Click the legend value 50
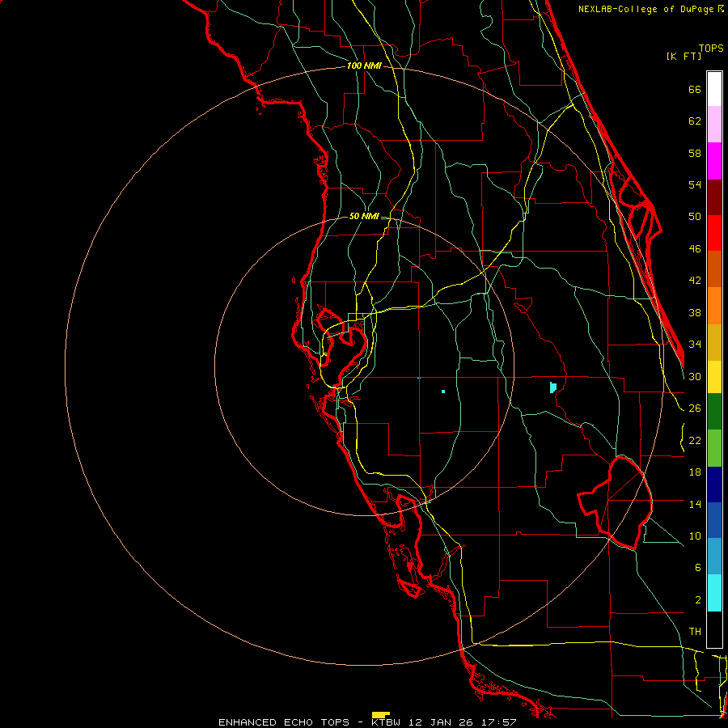 (x=695, y=216)
